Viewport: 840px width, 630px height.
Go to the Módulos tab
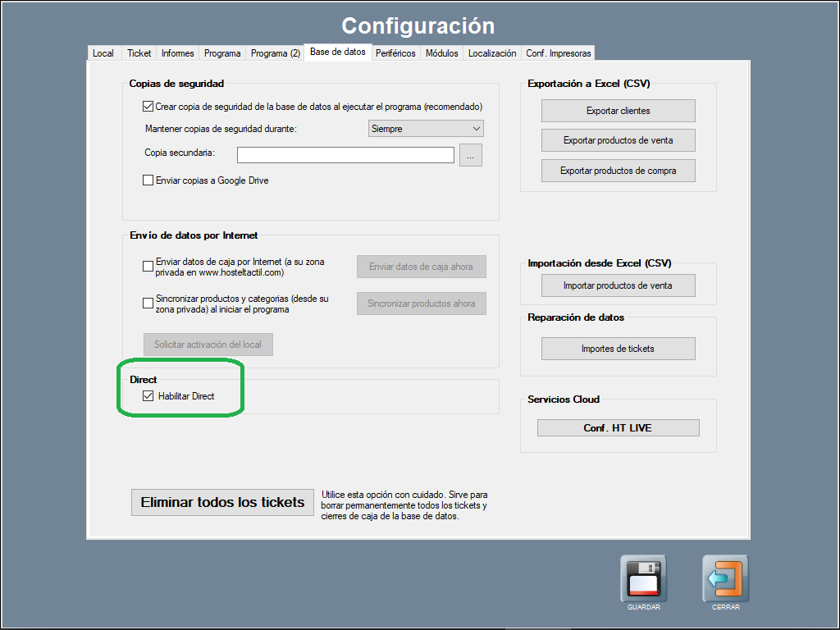click(x=441, y=53)
